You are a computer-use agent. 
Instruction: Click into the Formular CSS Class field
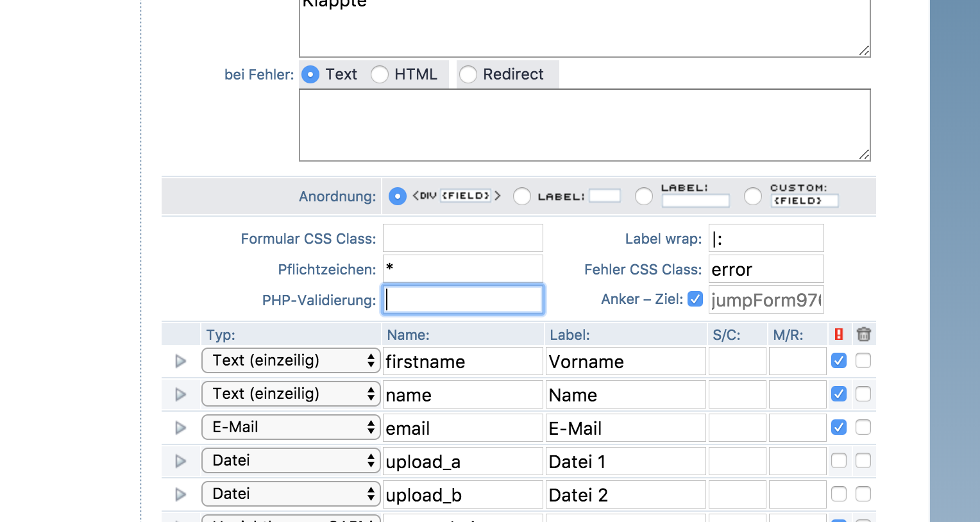(x=462, y=238)
